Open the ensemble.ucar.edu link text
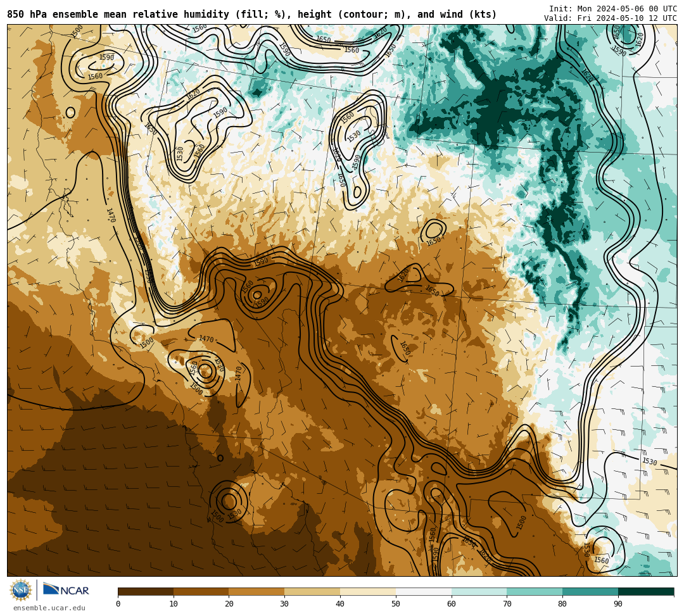This screenshot has height=616, width=684. (49, 608)
